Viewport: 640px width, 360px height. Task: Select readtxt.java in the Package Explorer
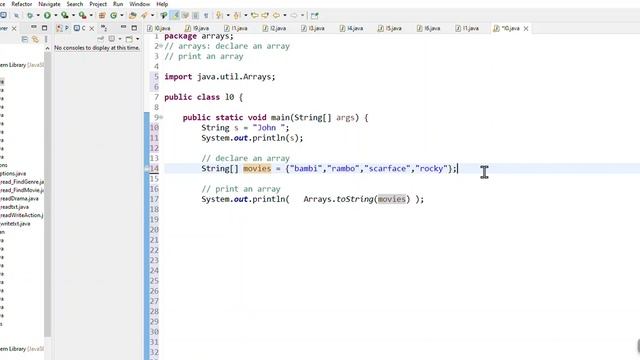pyautogui.click(x=15, y=207)
